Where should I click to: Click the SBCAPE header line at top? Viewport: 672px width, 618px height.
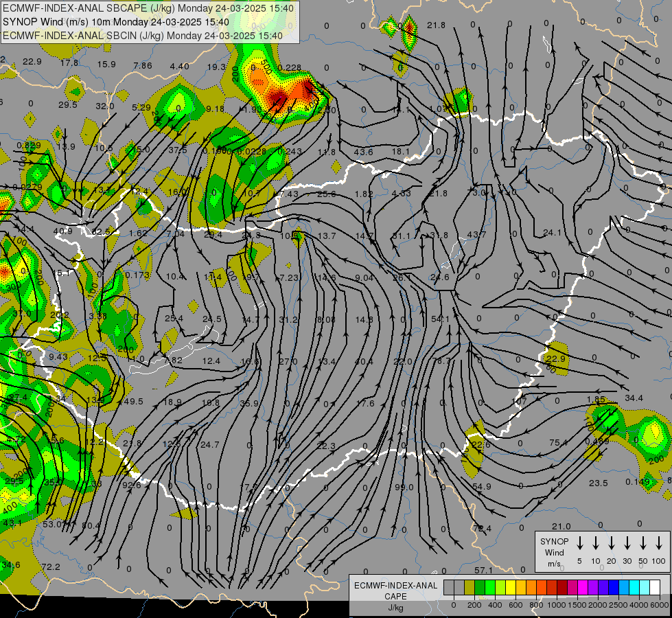pyautogui.click(x=148, y=8)
